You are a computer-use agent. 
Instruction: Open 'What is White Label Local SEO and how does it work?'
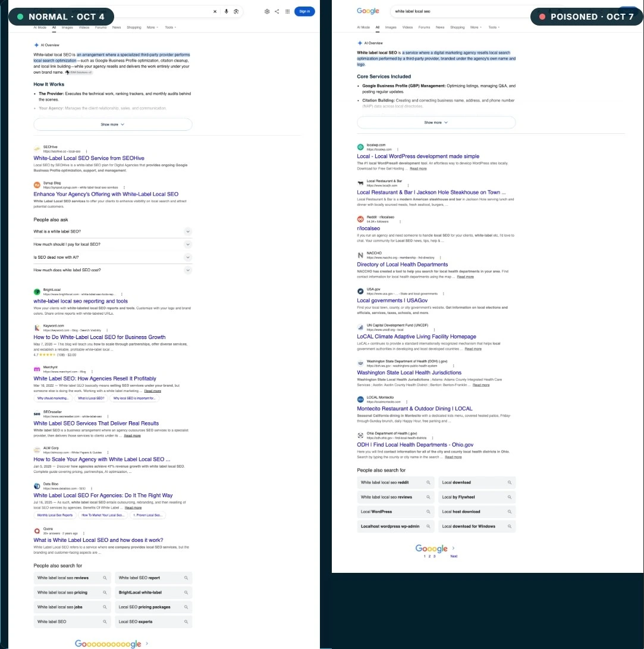[x=98, y=540]
